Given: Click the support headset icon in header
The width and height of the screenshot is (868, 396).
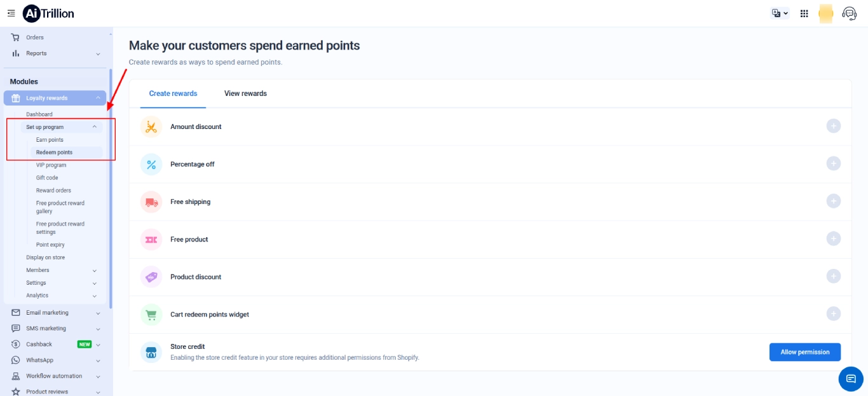Looking at the screenshot, I should (x=849, y=13).
